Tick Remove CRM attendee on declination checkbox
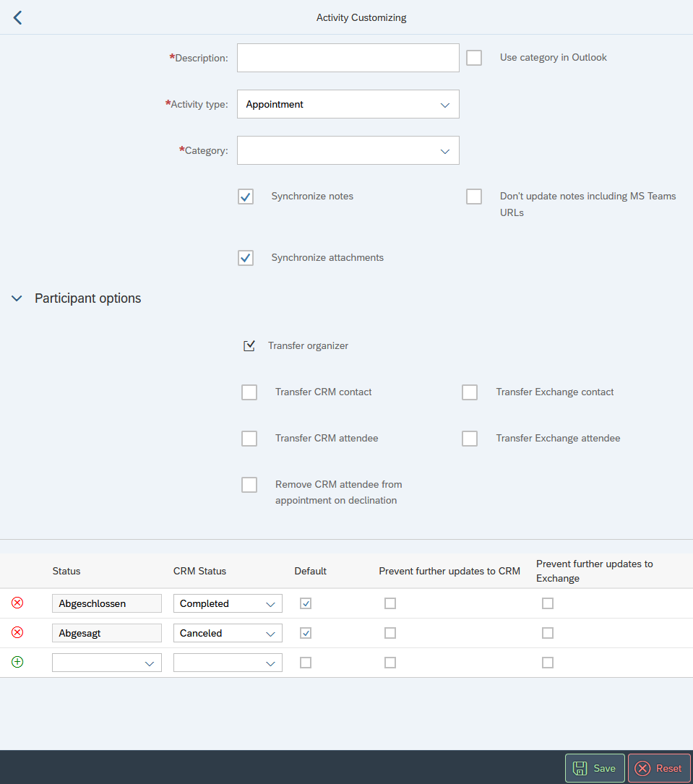 tap(249, 485)
